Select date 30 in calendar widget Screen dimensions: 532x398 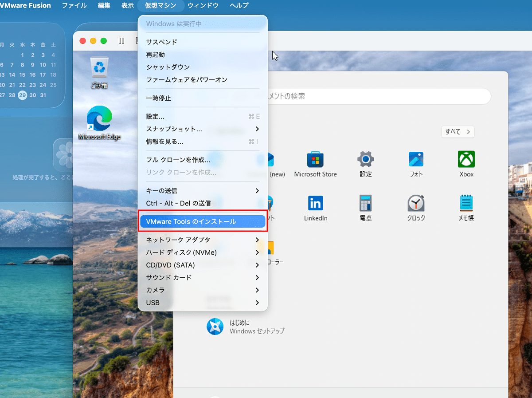32,95
